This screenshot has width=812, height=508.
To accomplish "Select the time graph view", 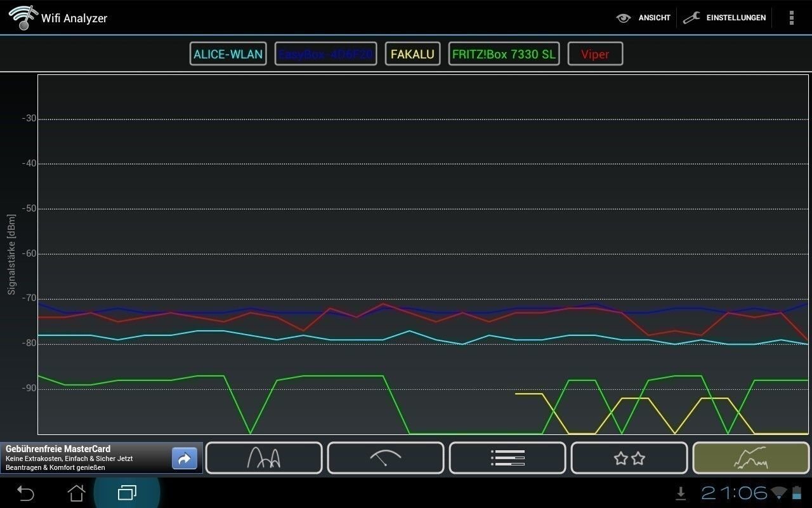I will [751, 458].
